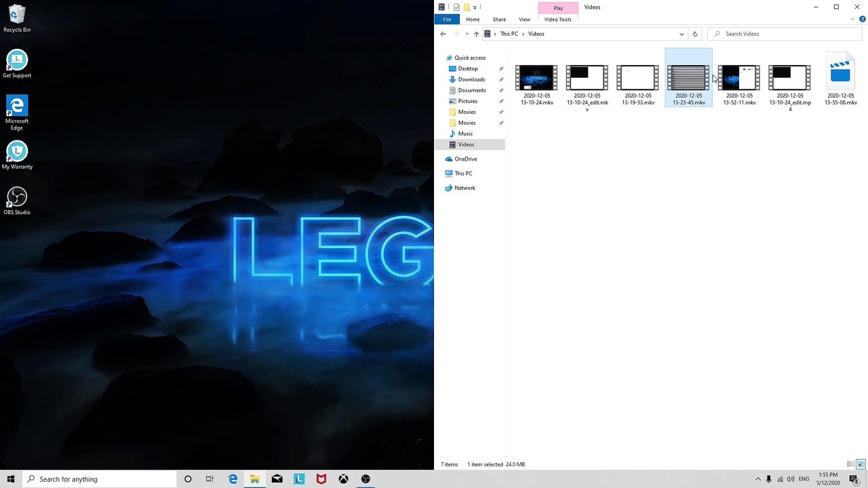Screen dimensions: 868x488
Task: Click the Play contextual tab header
Action: (558, 7)
